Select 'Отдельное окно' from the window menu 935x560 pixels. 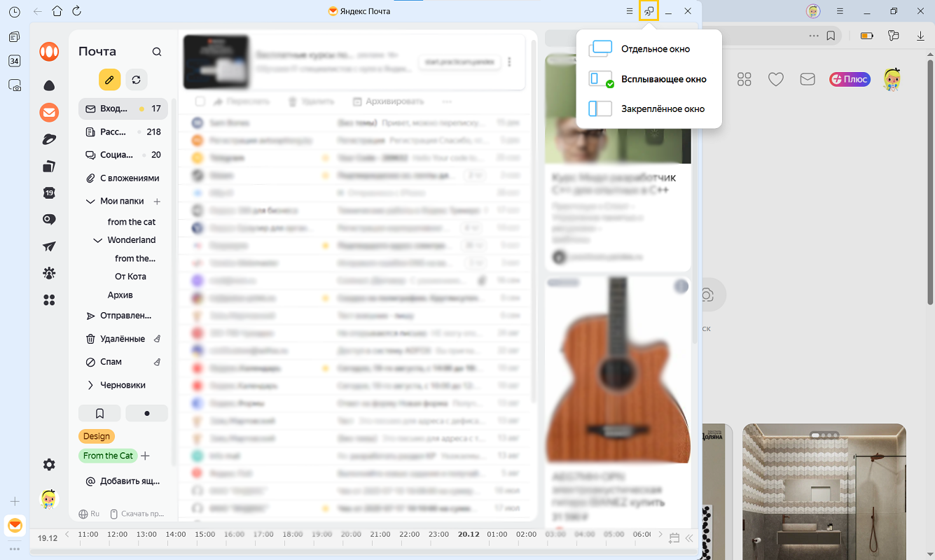coord(655,49)
